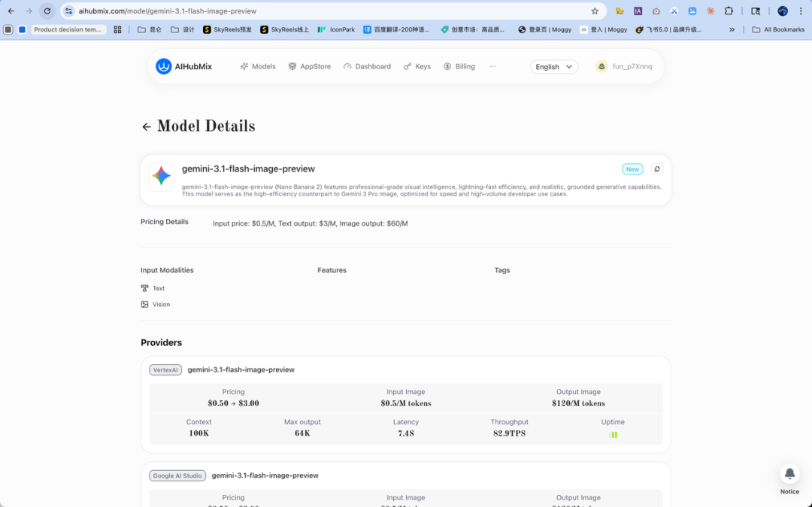Click the Gemini model star logo
Image resolution: width=812 pixels, height=507 pixels.
coord(162,177)
